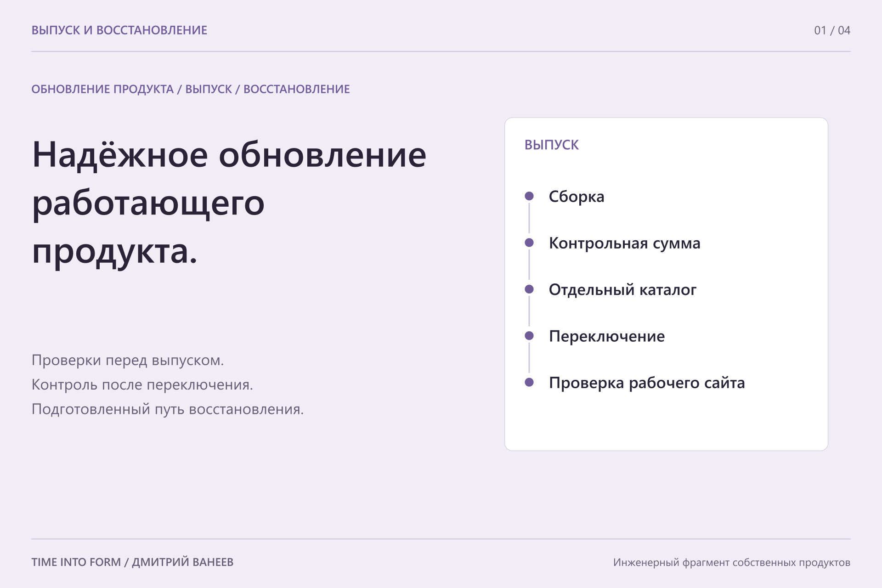Click the timeline dot beside "Контрольная сумма"
Viewport: 882px width, 588px height.
coord(529,243)
